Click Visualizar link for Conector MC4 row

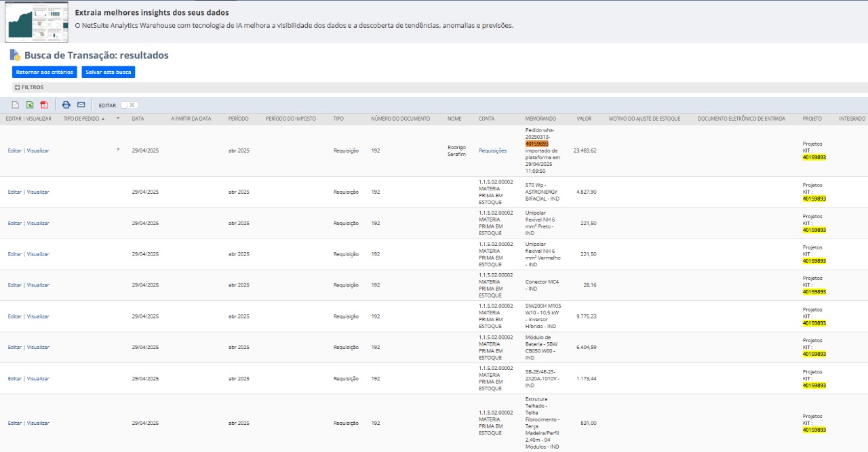38,285
